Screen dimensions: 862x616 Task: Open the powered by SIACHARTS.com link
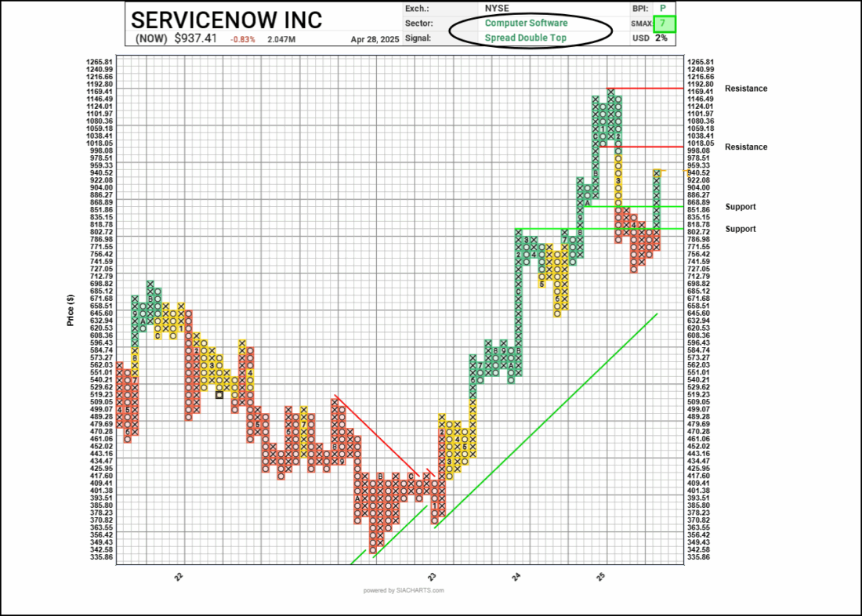[404, 591]
